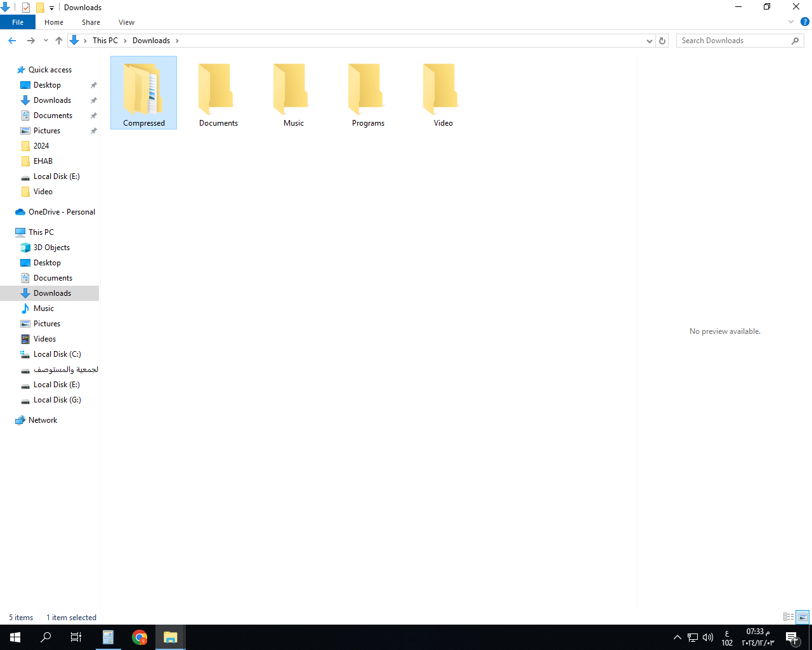This screenshot has height=650, width=812.
Task: Switch to large icons view layout
Action: click(x=802, y=617)
